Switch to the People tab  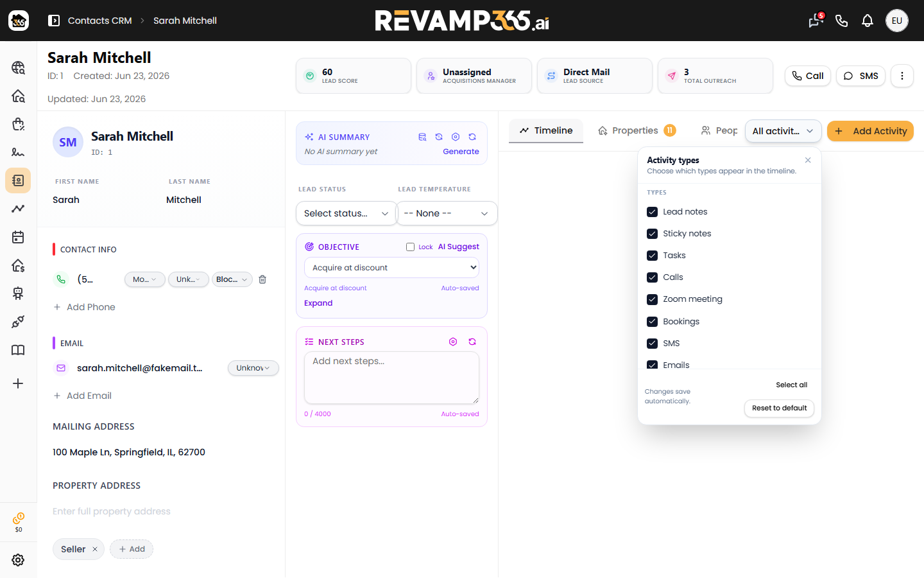pyautogui.click(x=719, y=130)
